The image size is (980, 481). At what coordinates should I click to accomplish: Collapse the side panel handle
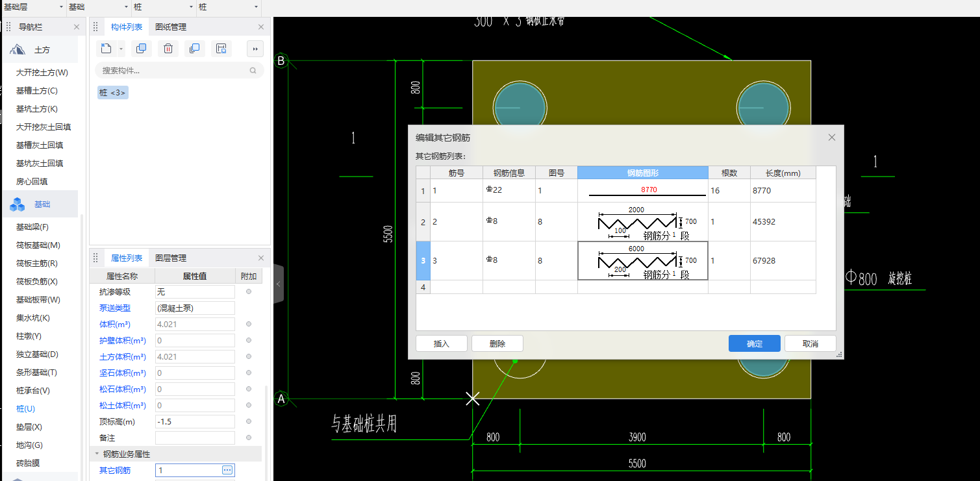(278, 284)
